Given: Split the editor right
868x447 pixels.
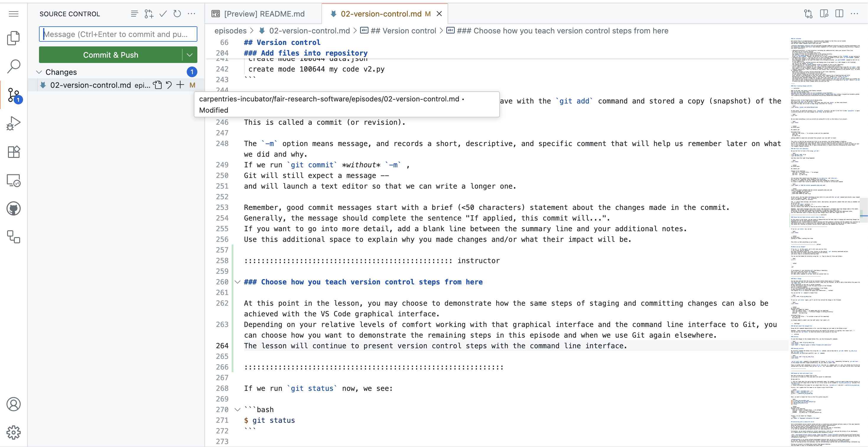Looking at the screenshot, I should pos(839,14).
